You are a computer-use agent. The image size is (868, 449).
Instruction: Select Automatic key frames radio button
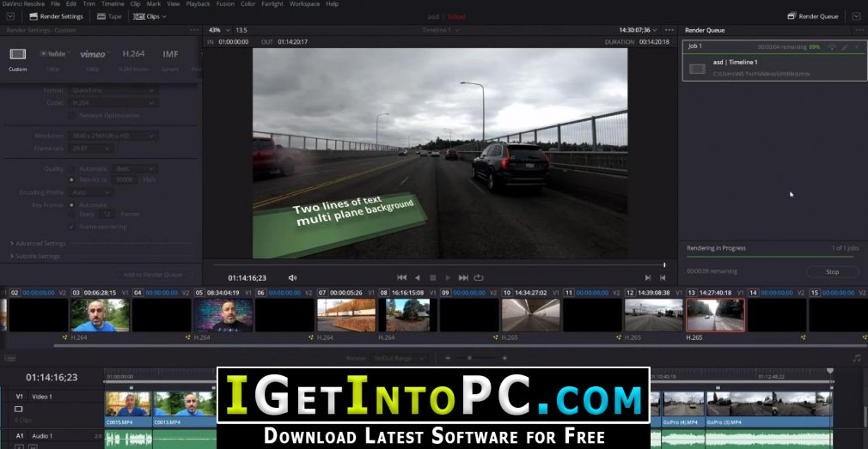72,204
